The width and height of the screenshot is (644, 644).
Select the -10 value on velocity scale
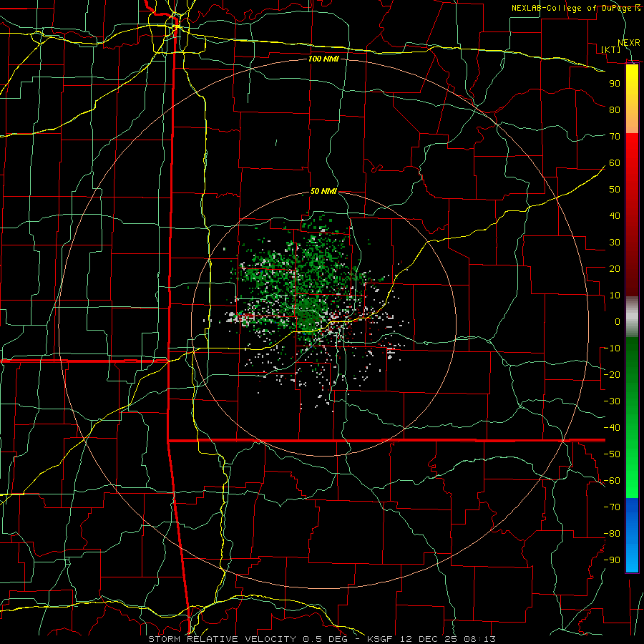[612, 348]
